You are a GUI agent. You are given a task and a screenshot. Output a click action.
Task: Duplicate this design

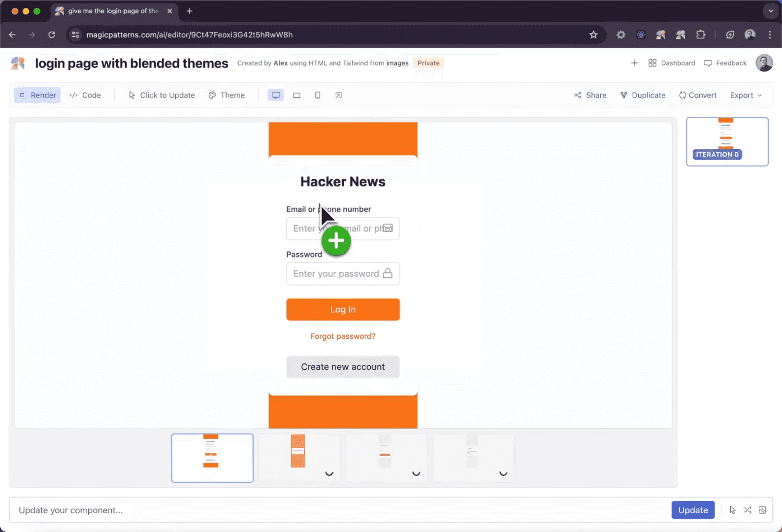pos(643,95)
